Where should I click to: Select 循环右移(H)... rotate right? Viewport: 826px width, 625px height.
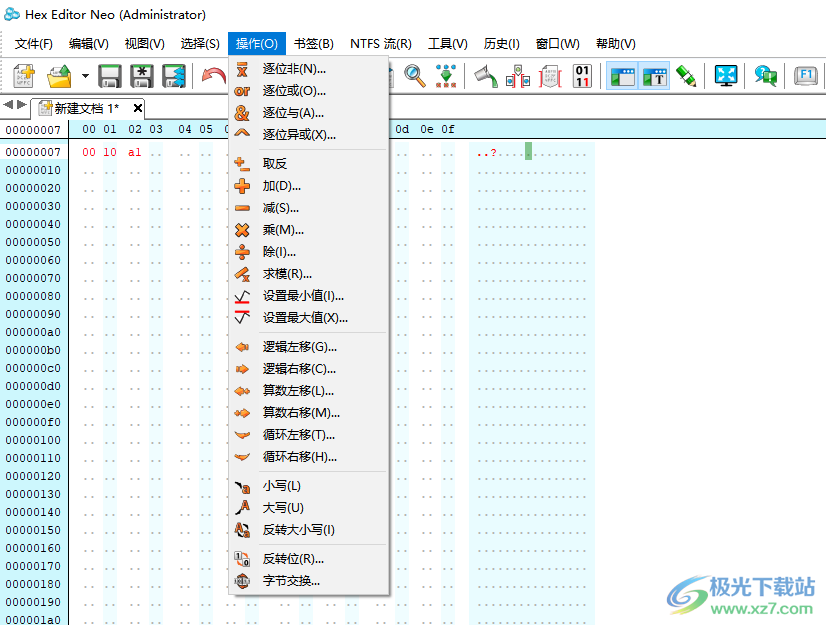coord(309,457)
